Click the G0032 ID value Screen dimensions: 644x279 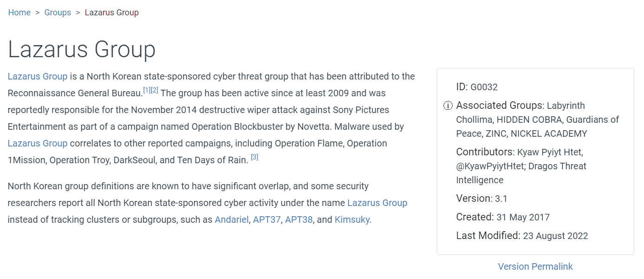[x=484, y=87]
